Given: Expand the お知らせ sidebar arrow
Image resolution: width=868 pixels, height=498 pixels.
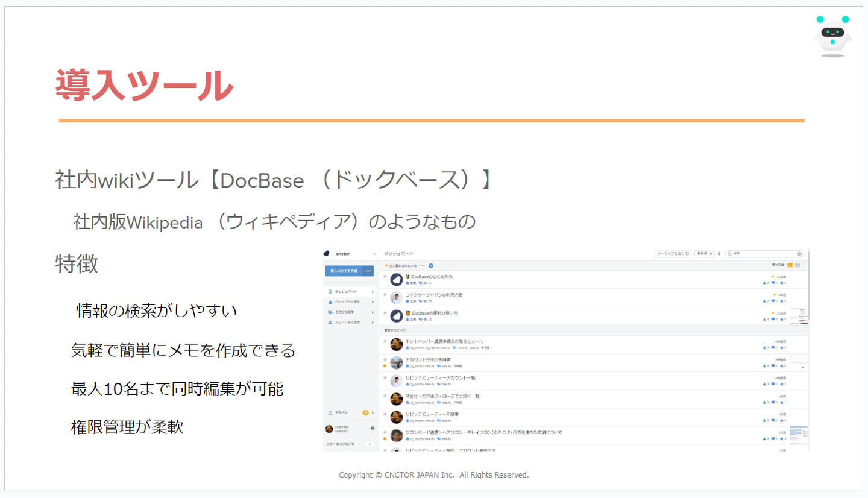Looking at the screenshot, I should [373, 412].
